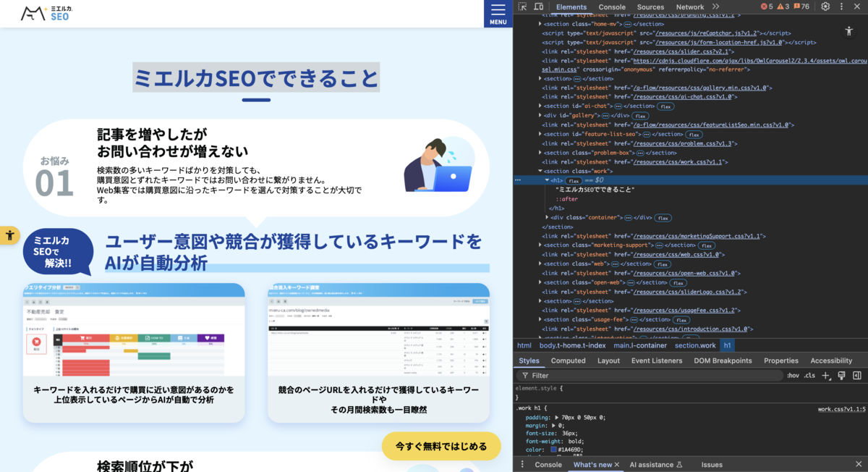Switch to the Sources panel
This screenshot has width=868, height=472.
point(650,7)
